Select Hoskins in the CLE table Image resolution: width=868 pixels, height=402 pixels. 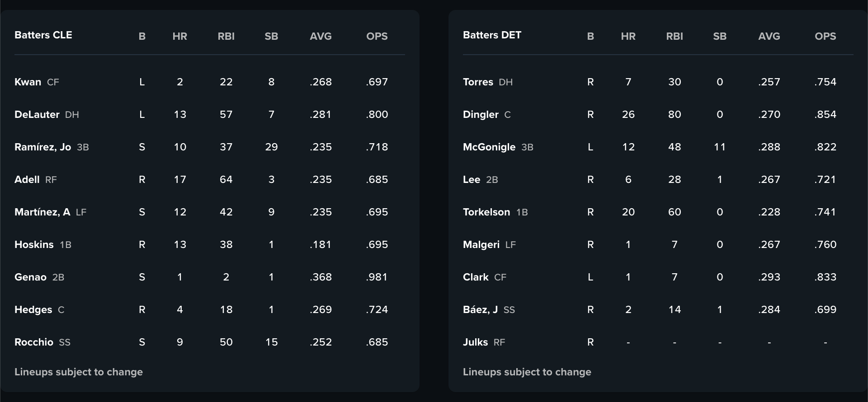point(34,244)
